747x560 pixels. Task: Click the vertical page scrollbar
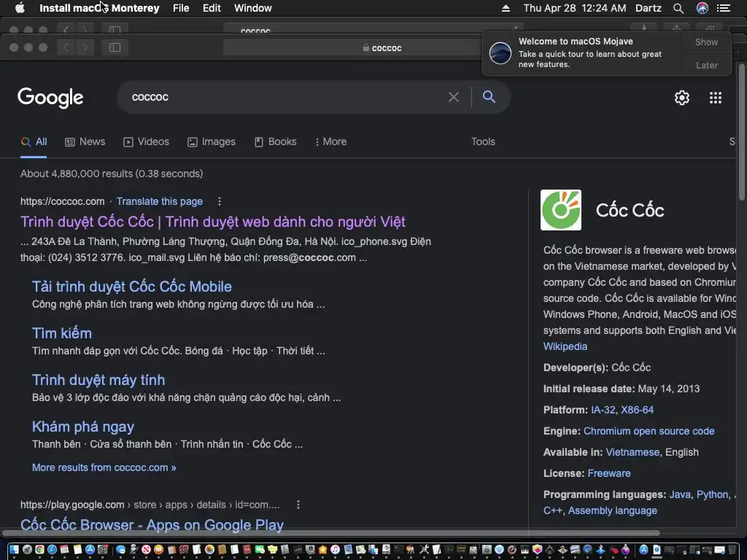(742, 131)
